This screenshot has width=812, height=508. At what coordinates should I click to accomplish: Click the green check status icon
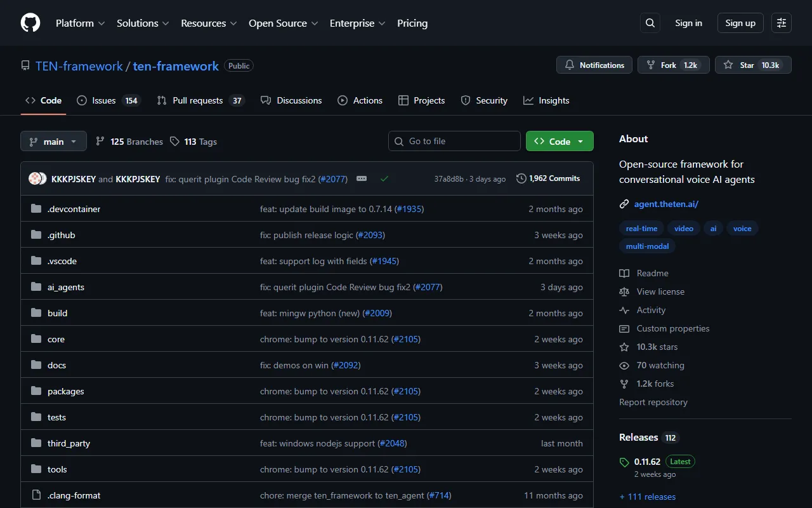[384, 179]
